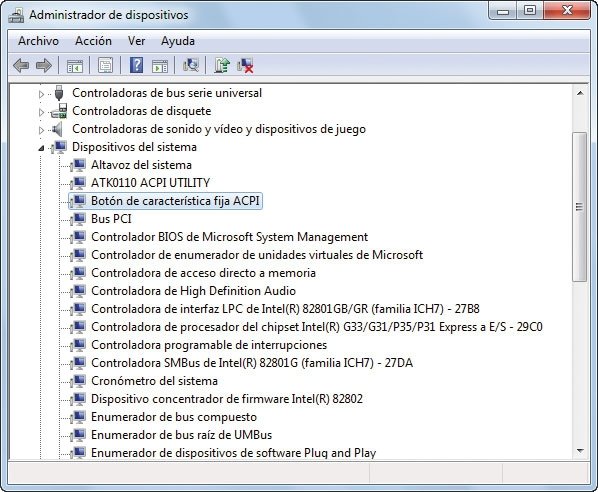Select Enumerador de bus raíz de UMBus text
The width and height of the screenshot is (598, 492).
(x=181, y=434)
